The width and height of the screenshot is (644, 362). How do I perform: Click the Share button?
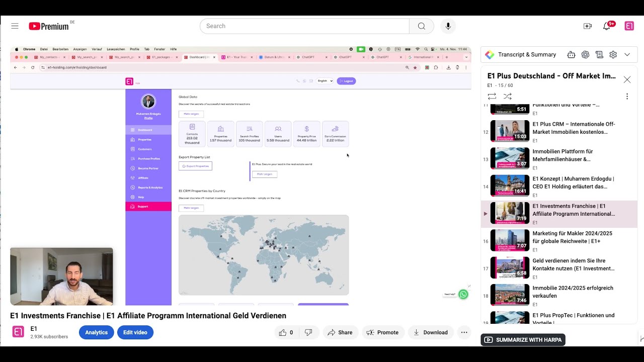[340, 332]
